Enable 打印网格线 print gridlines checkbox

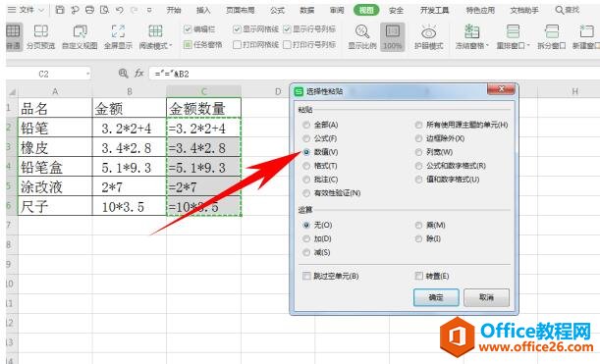(x=237, y=45)
